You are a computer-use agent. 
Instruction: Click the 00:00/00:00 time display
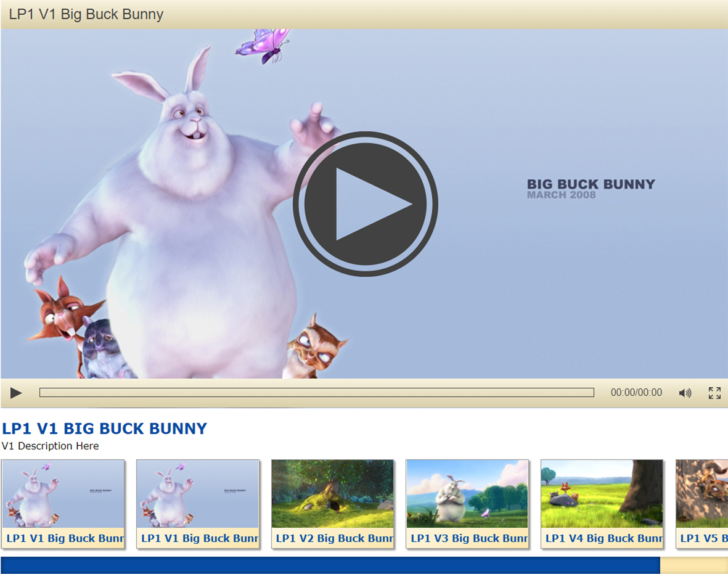(x=636, y=393)
